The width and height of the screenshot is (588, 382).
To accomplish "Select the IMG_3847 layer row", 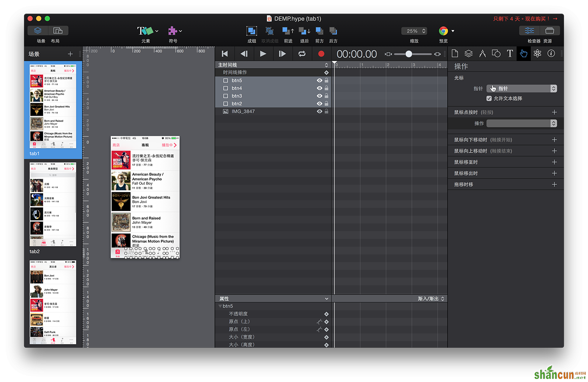I will pyautogui.click(x=273, y=111).
